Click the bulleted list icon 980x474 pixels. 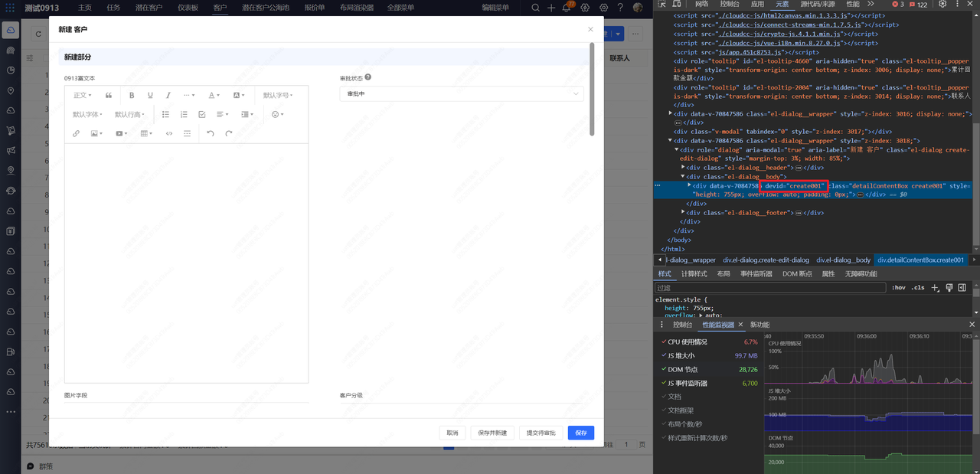click(x=165, y=115)
